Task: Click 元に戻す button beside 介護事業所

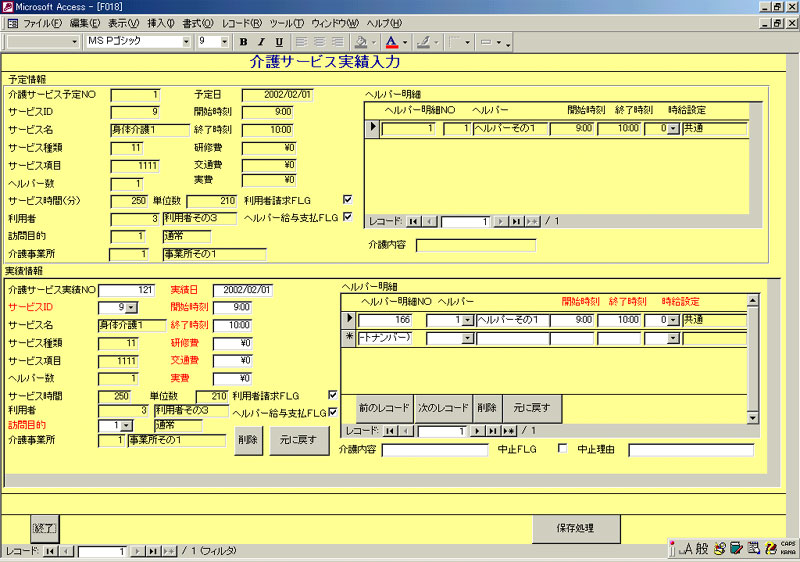Action: [x=299, y=440]
